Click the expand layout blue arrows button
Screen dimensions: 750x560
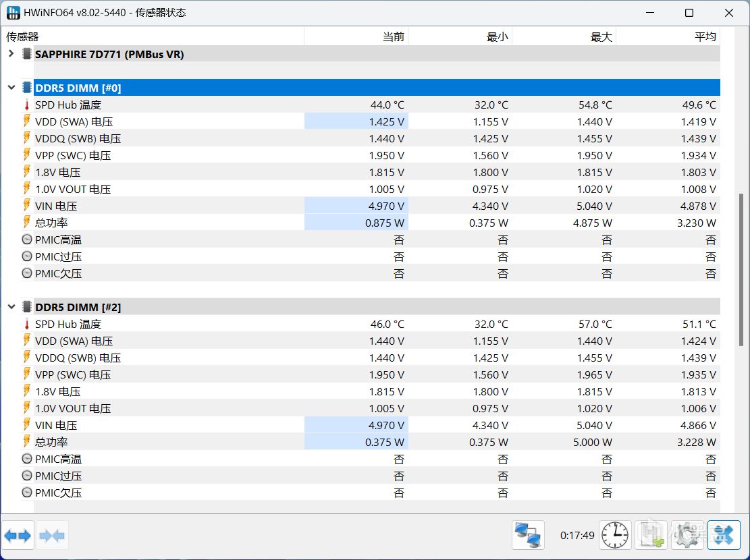(18, 535)
